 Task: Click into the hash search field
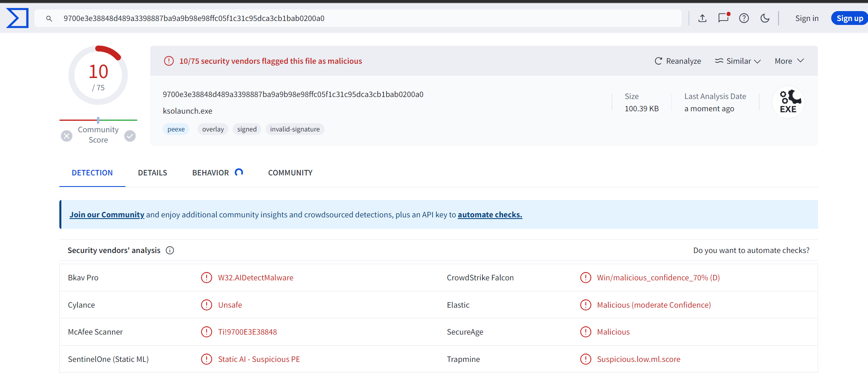(x=358, y=18)
